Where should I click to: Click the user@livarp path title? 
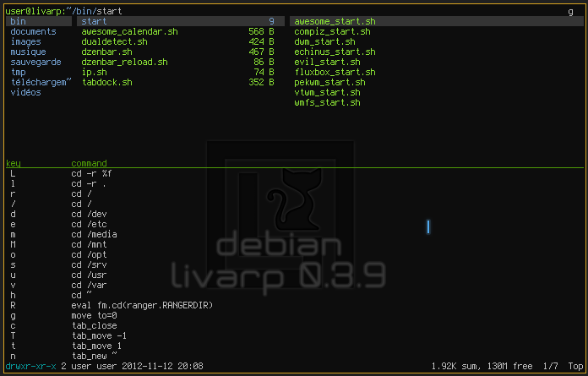(x=63, y=11)
